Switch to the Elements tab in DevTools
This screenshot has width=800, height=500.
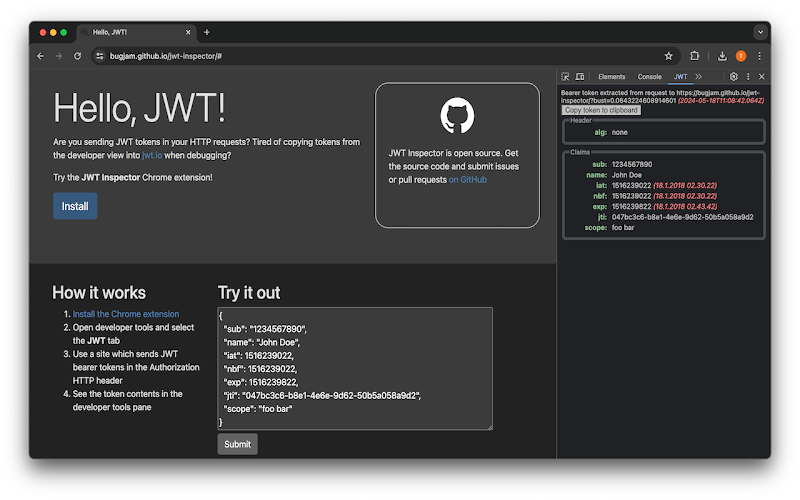(611, 77)
